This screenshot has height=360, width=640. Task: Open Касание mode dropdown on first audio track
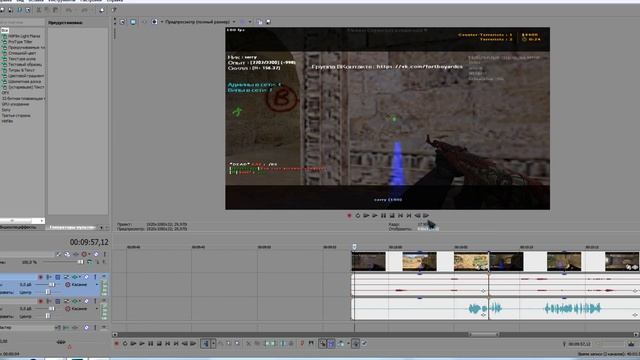97,284
